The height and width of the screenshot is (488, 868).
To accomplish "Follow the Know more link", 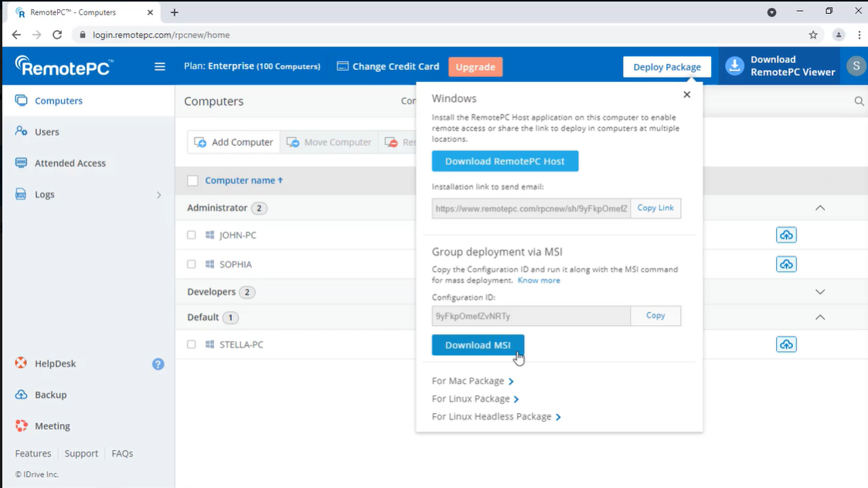I will point(539,280).
